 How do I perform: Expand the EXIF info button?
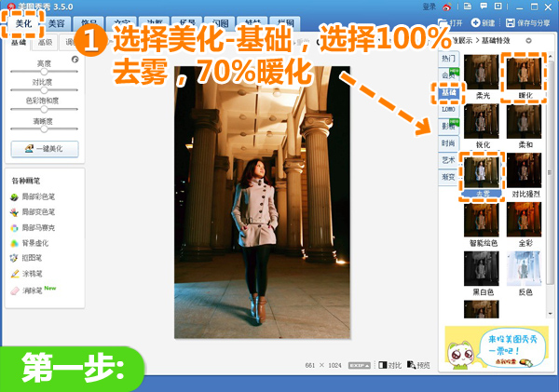[x=360, y=365]
